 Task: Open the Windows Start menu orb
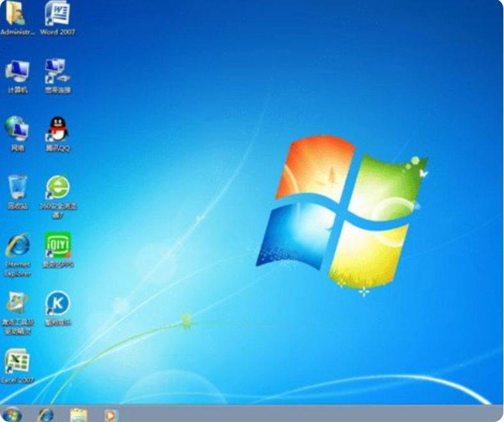click(12, 414)
